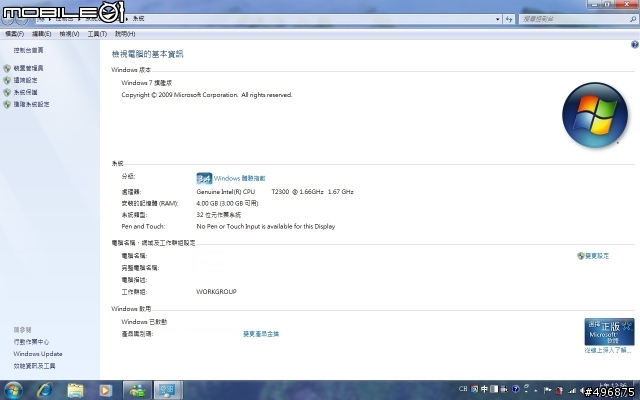Open the 檔案(F) menu
Viewport: 640px width, 400px height.
[x=14, y=34]
